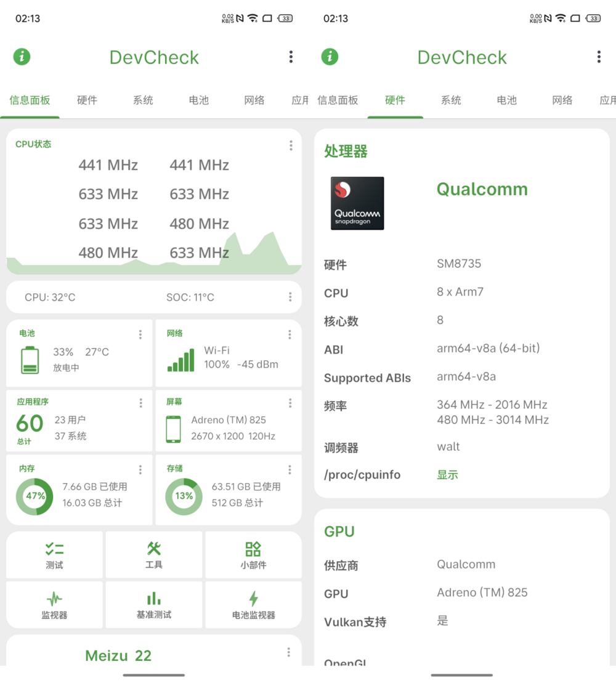
Task: Tap the "arm64-v8a (64-bit)" ABI value
Action: pyautogui.click(x=488, y=348)
